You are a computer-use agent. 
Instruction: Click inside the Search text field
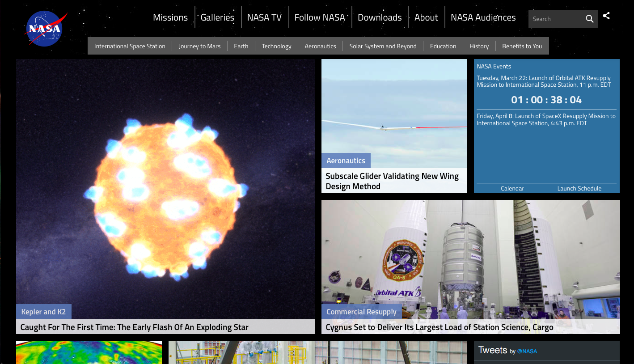555,19
